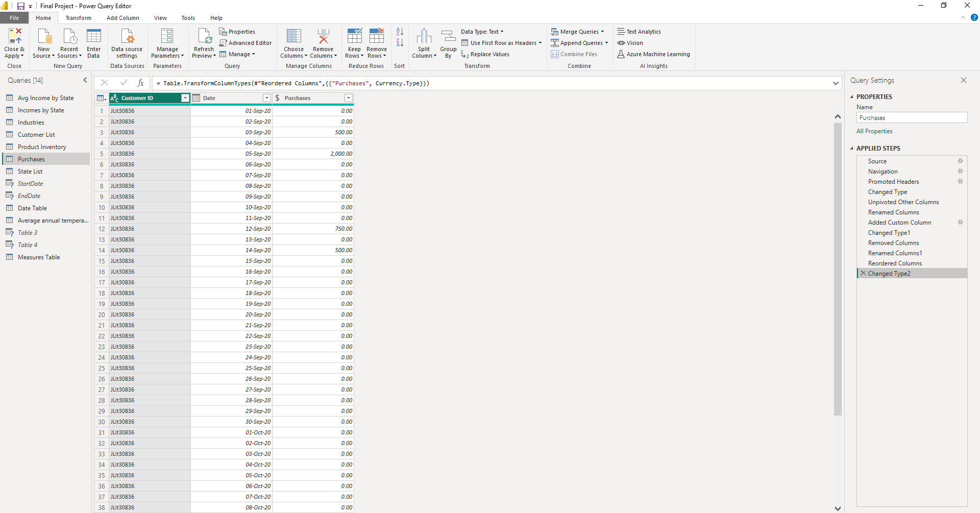Switch to the View tab
This screenshot has width=980, height=513.
160,18
